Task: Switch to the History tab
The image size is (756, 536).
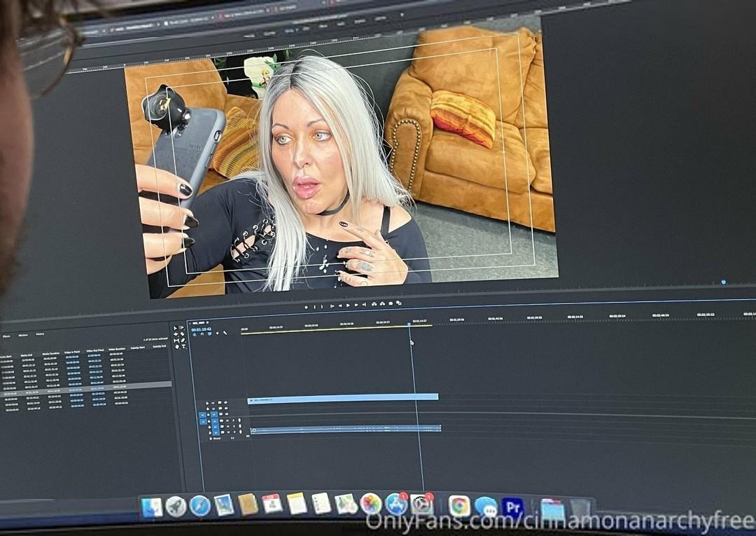Action: 40,334
